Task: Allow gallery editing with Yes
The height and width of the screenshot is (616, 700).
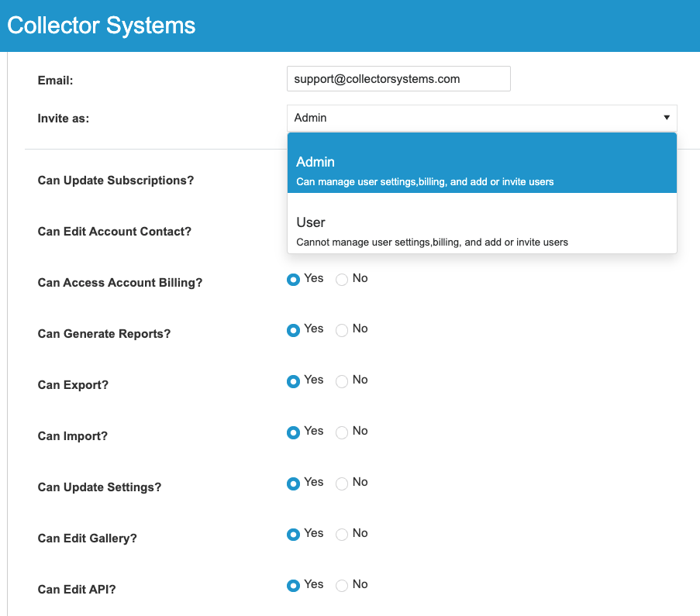Action: pyautogui.click(x=293, y=535)
